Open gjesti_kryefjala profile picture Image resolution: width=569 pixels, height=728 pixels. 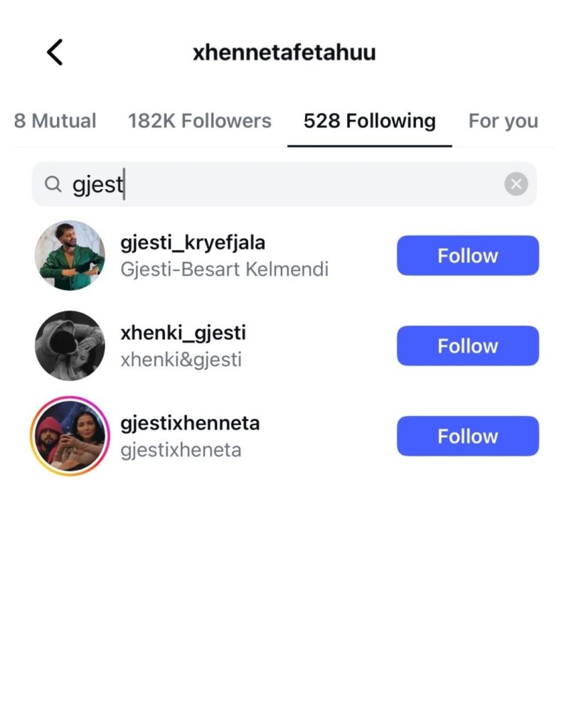tap(70, 255)
